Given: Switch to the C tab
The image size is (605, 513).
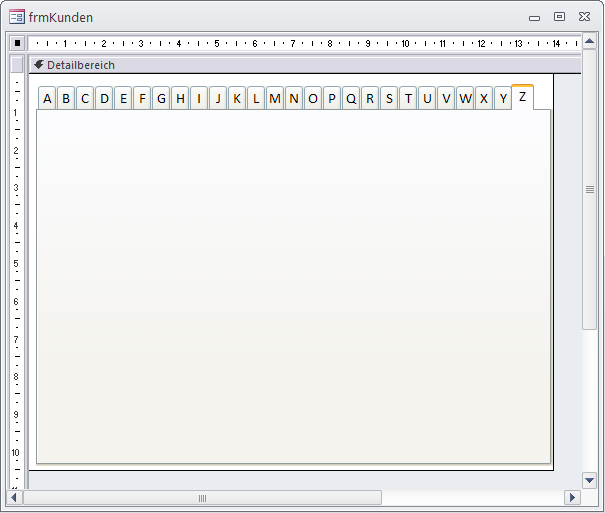Looking at the screenshot, I should point(85,98).
